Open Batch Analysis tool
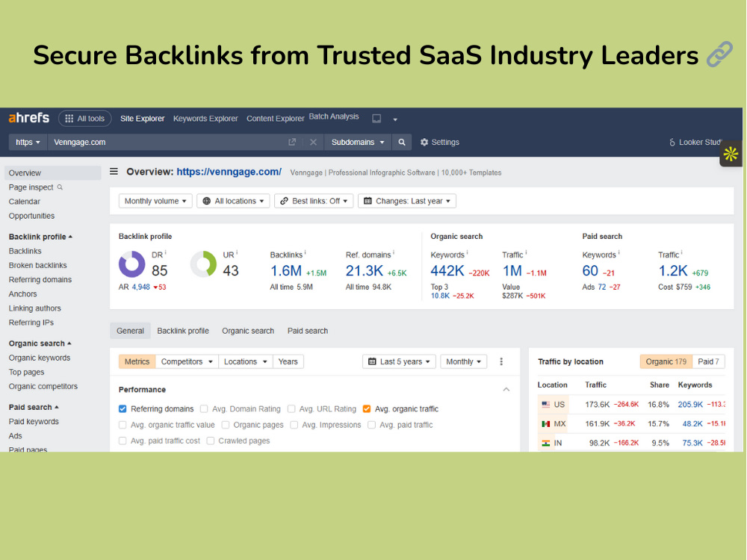Viewport: 747px width, 560px height. 333,116
